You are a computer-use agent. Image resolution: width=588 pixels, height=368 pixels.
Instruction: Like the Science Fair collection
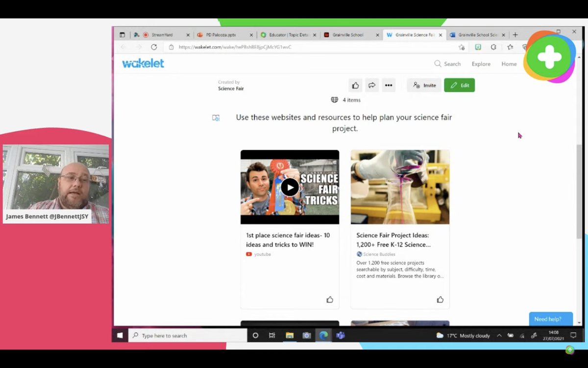coord(355,85)
